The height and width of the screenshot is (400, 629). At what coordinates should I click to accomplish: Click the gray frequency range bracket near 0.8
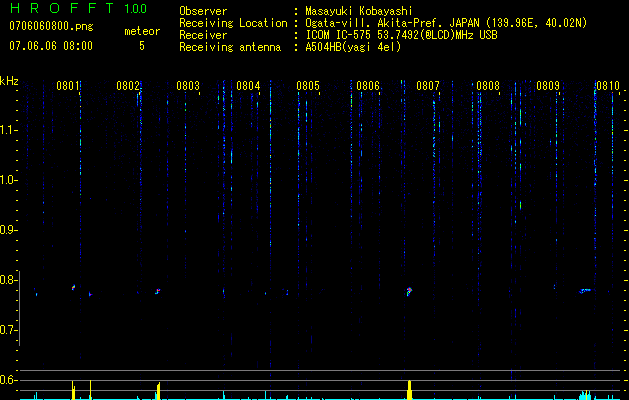tap(20, 308)
